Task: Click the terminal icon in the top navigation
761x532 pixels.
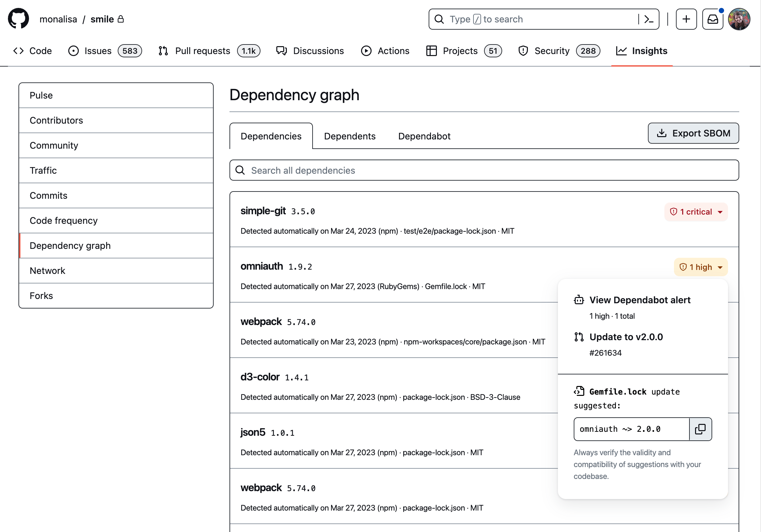Action: pos(650,19)
